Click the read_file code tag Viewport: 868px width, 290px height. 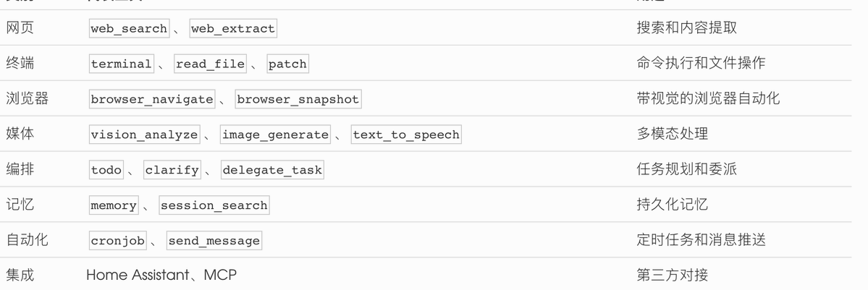click(x=210, y=64)
